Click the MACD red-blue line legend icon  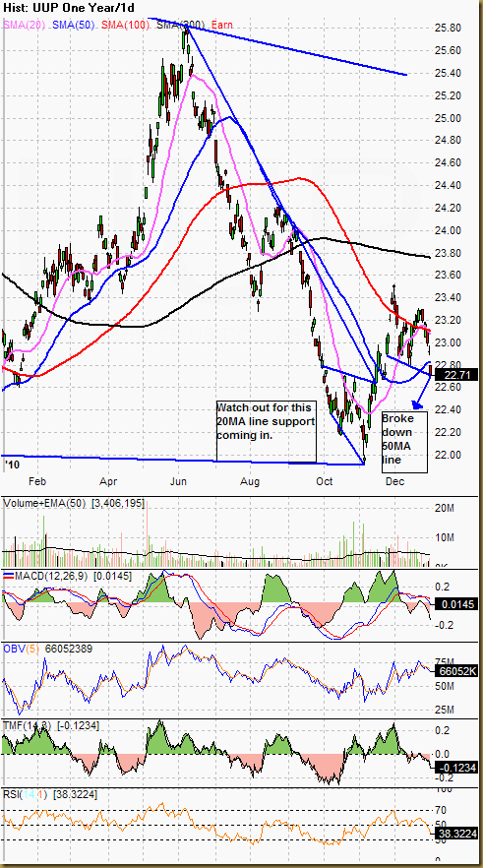8,577
